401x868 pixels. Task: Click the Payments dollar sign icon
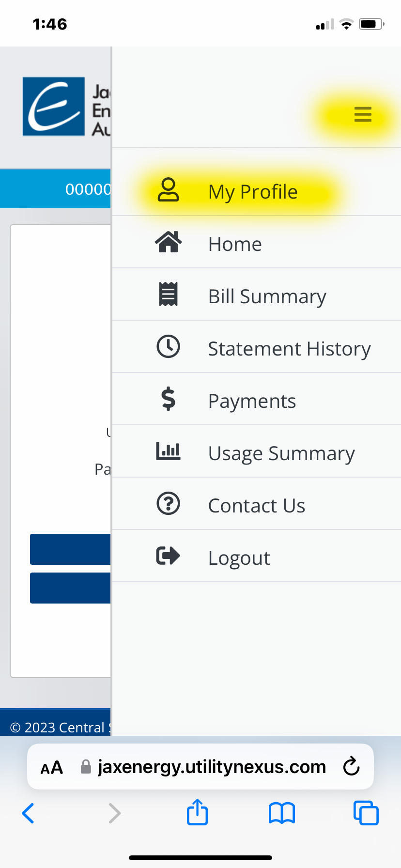click(169, 399)
